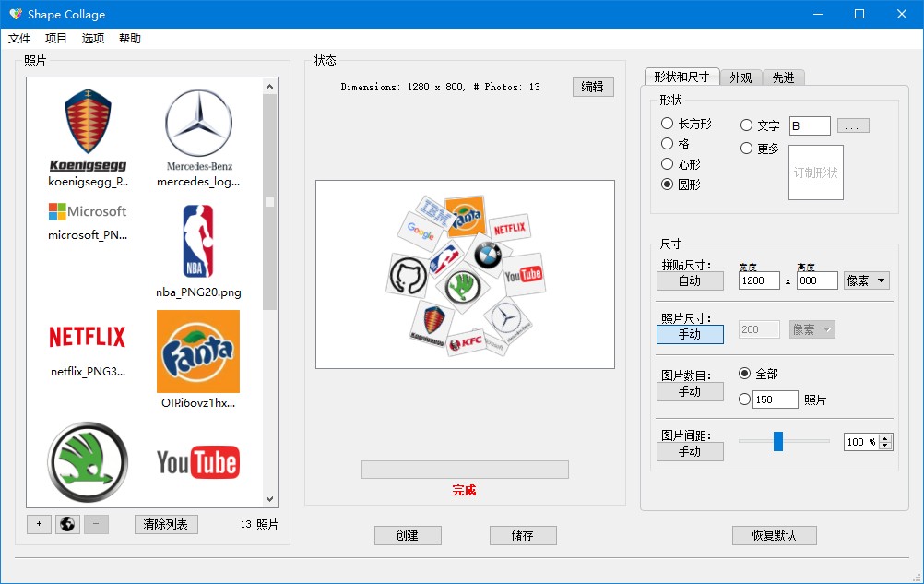Click the add photo plus button

click(39, 524)
